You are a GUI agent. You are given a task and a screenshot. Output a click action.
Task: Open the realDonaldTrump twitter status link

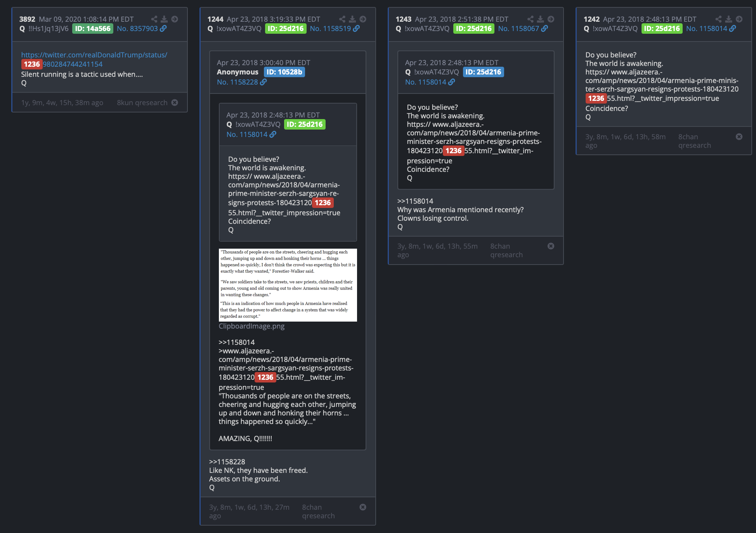coord(94,59)
